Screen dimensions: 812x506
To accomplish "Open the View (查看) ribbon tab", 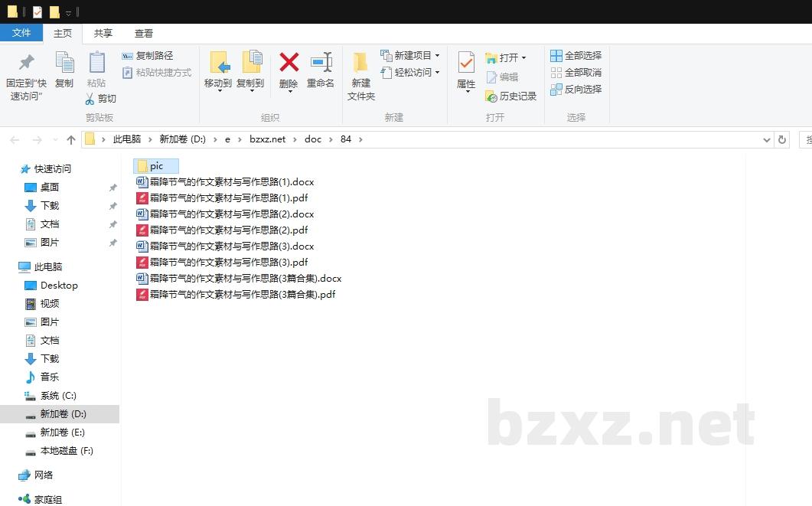I will [x=144, y=33].
